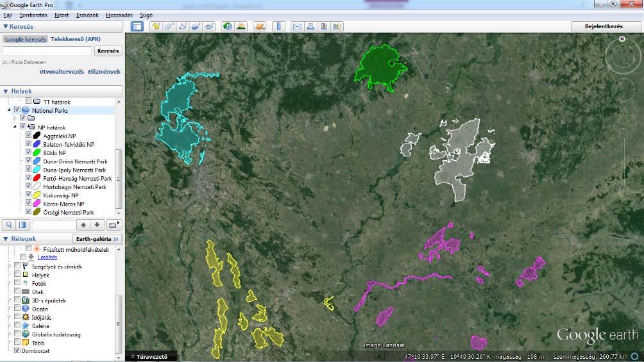This screenshot has width=644, height=362.
Task: Toggle the sunlight icon in the toolbar
Action: (241, 26)
